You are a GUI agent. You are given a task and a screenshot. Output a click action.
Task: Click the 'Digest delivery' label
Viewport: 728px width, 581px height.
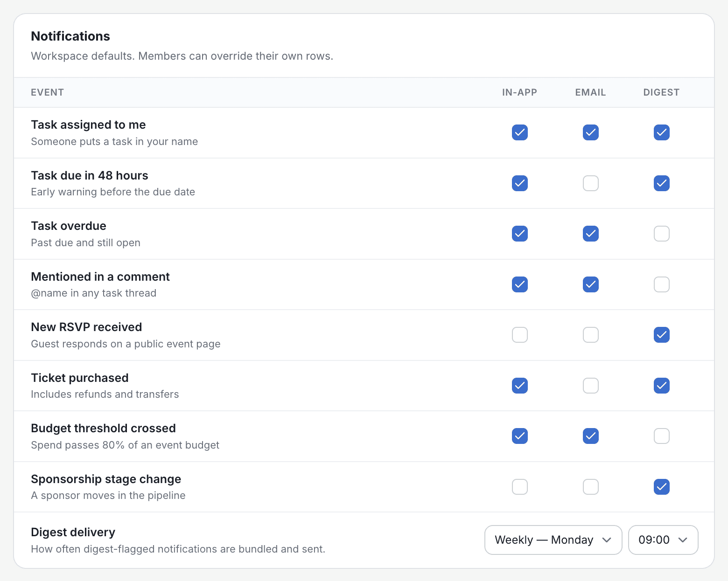point(73,532)
